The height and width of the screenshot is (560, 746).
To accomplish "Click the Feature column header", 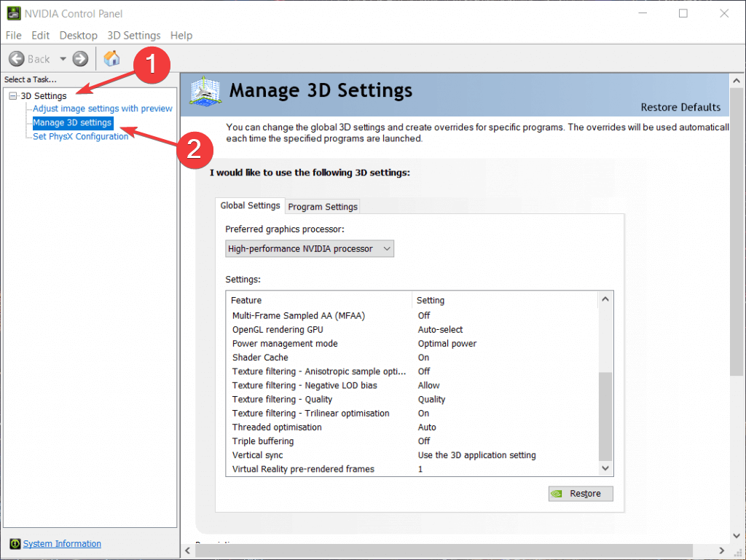I will pyautogui.click(x=319, y=301).
